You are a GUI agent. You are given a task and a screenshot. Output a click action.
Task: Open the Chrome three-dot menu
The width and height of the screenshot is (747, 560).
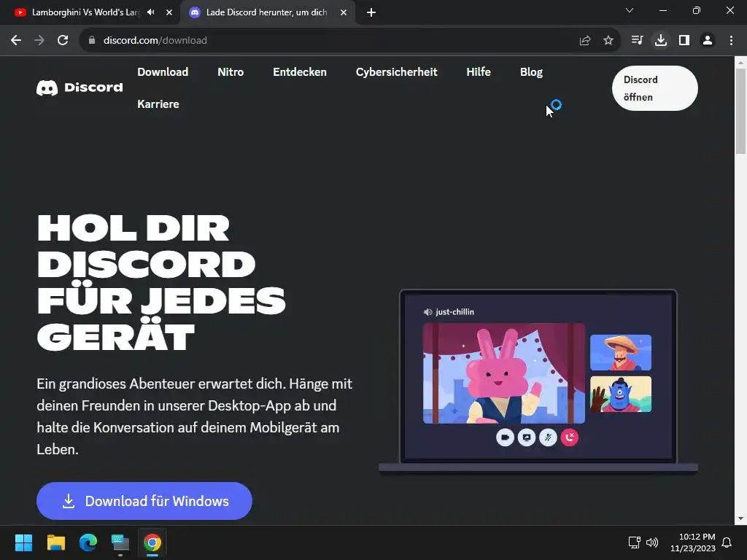tap(731, 41)
